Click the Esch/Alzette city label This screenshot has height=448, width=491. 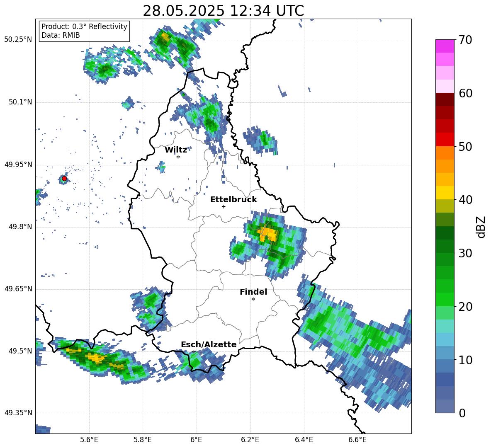tap(209, 344)
